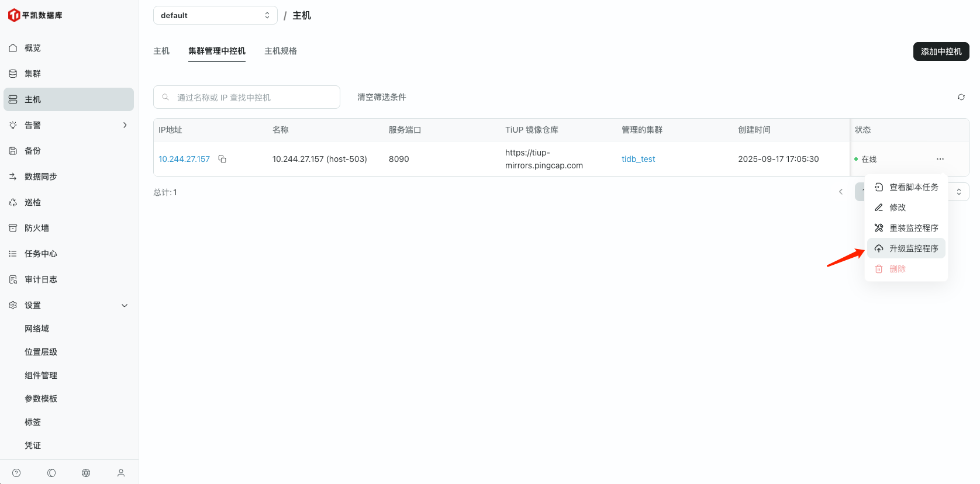The image size is (980, 484).
Task: Expand the 告警 sidebar submenu
Action: coord(125,125)
